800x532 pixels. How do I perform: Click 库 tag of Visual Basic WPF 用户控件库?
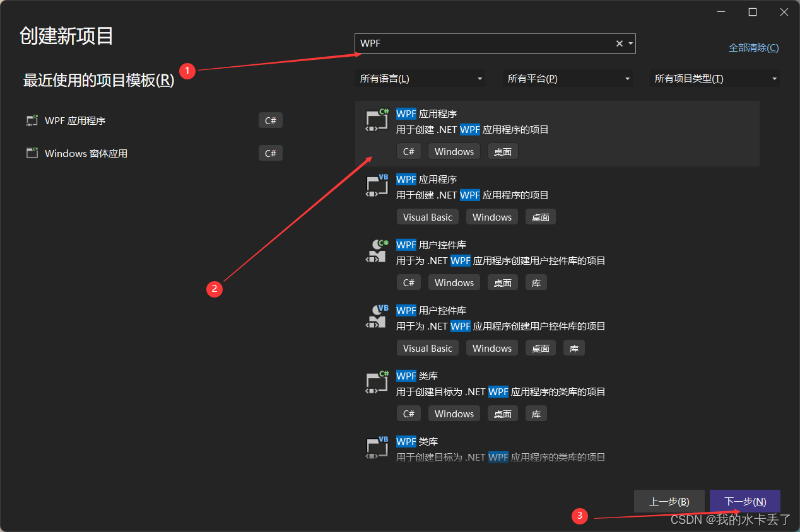[x=574, y=348]
